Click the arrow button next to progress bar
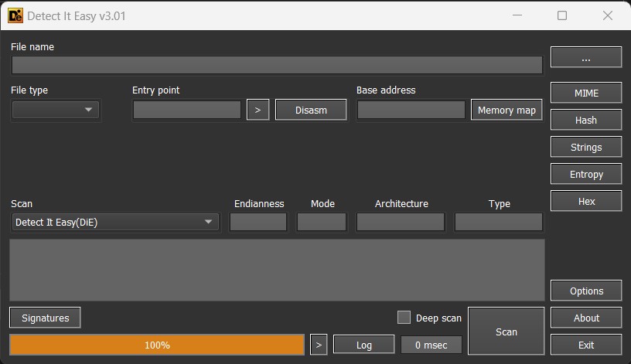Screen dimensions: 631x364 pos(319,345)
